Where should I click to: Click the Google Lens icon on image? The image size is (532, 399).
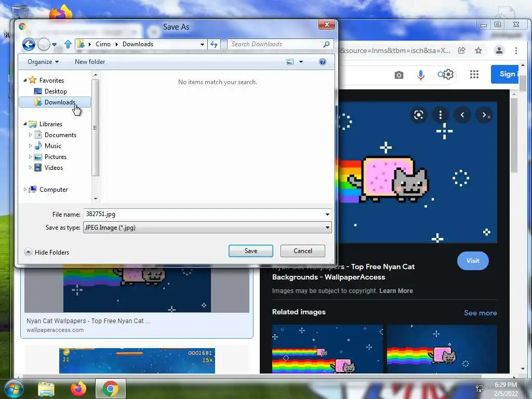[x=419, y=115]
